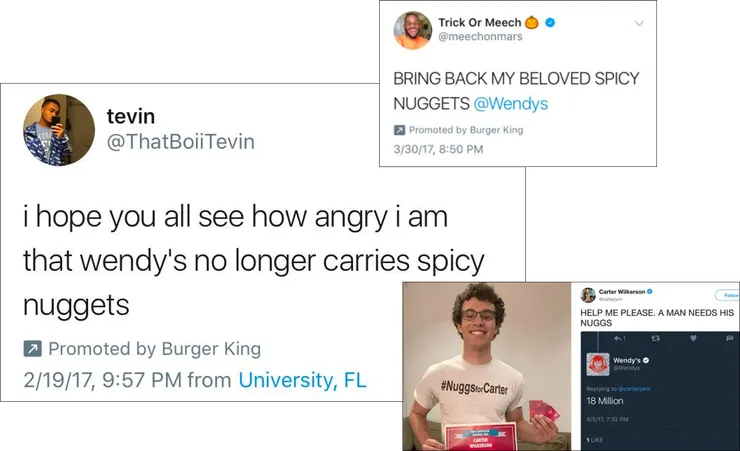Open the Wendy's logo avatar
The width and height of the screenshot is (740, 451).
point(597,364)
